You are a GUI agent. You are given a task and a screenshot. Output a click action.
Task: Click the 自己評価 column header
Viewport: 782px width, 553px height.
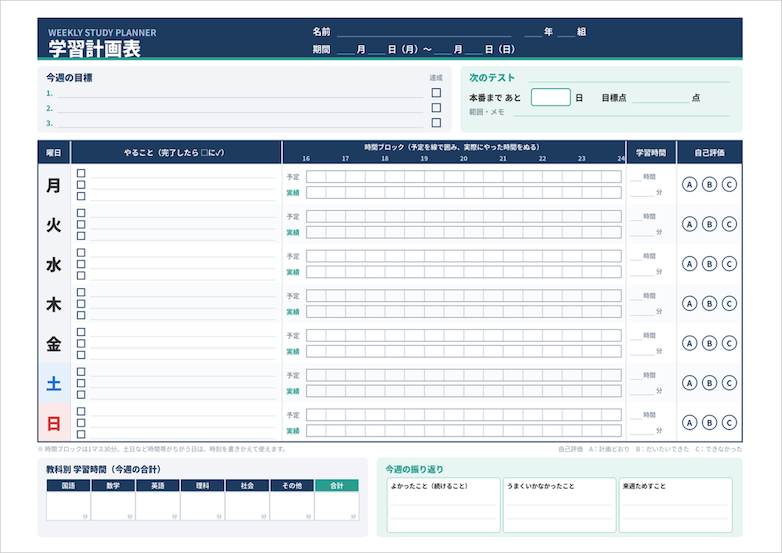click(x=709, y=153)
